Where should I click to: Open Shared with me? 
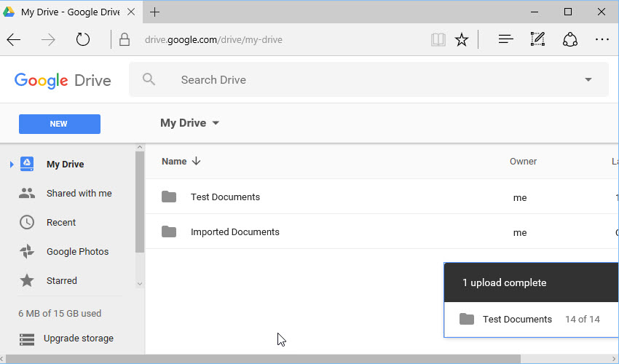tap(79, 193)
